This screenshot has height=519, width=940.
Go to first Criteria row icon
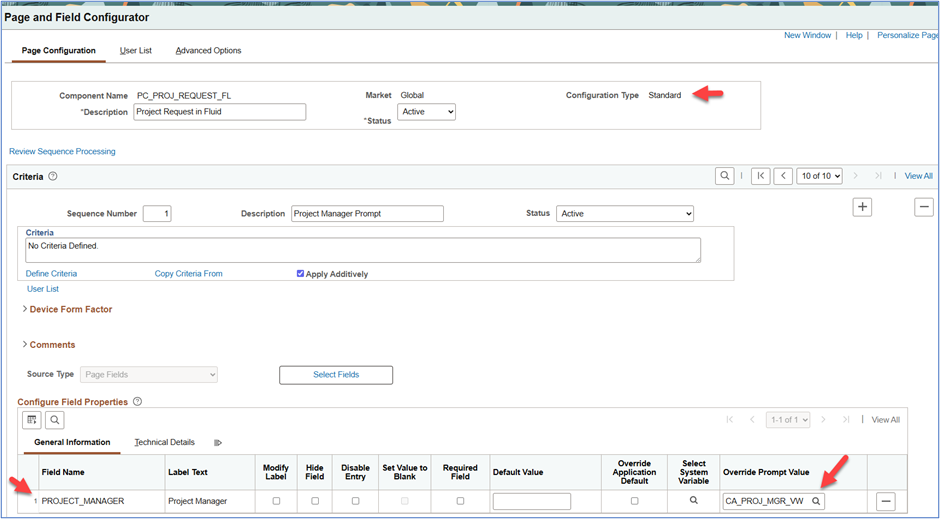coord(760,176)
